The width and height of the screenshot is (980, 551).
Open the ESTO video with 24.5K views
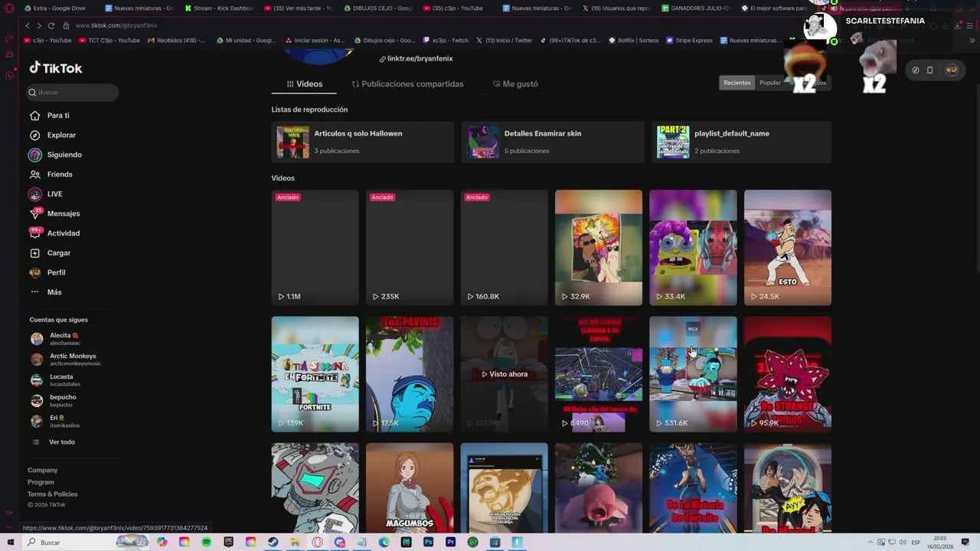pyautogui.click(x=788, y=248)
